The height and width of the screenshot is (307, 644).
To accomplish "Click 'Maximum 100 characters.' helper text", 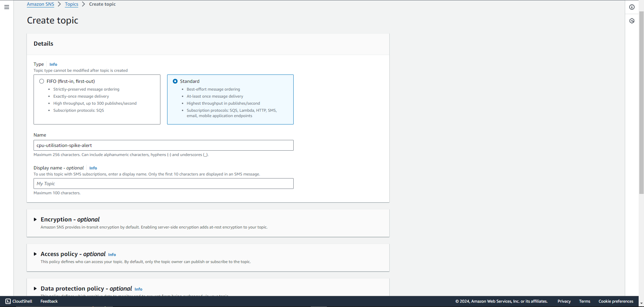I will [57, 193].
